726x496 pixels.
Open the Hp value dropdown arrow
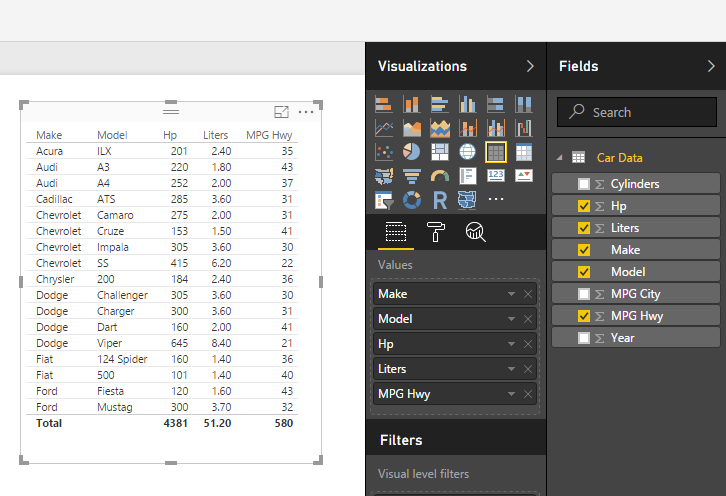511,344
